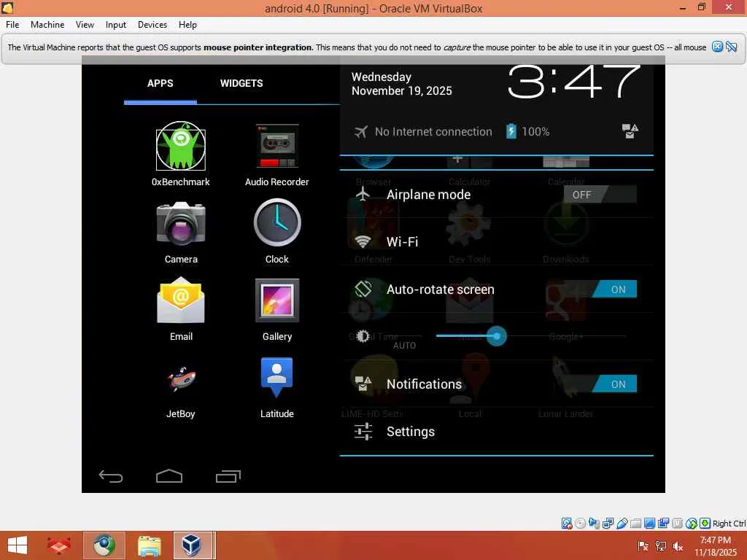Toggle Notifications ON switch

click(600, 384)
